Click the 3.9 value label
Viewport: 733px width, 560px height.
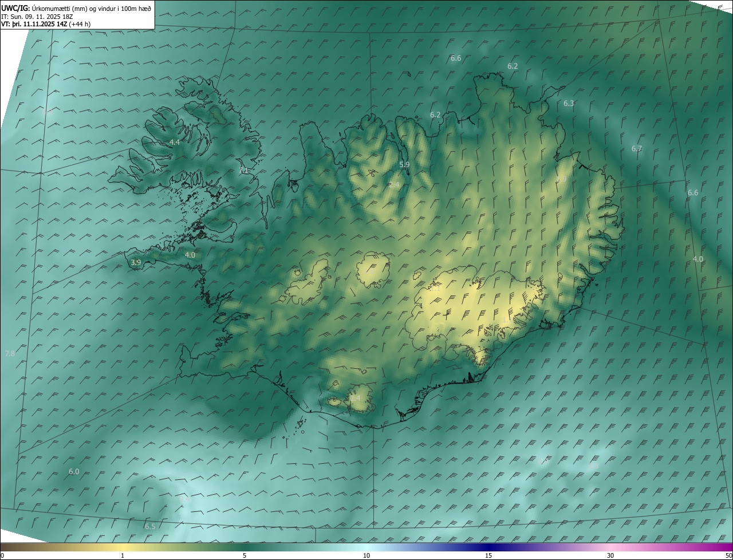coord(136,263)
